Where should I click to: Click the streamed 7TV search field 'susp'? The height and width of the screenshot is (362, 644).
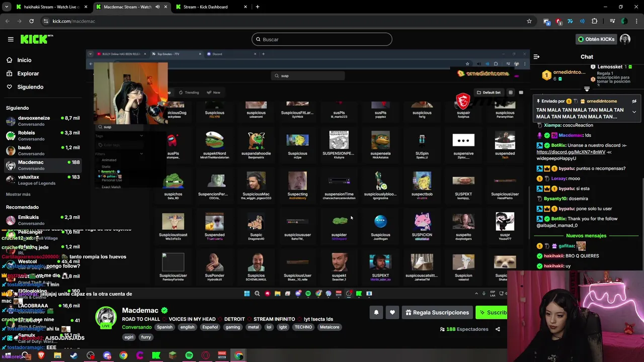click(x=308, y=76)
